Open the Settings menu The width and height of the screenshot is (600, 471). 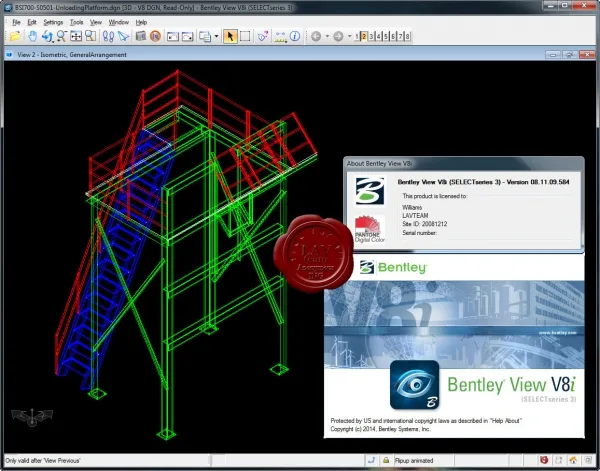53,22
